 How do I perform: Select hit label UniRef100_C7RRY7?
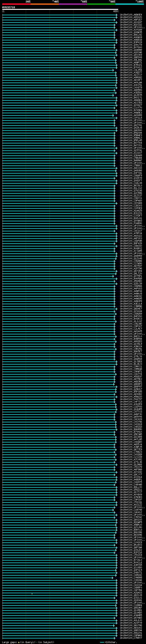(x=131, y=638)
